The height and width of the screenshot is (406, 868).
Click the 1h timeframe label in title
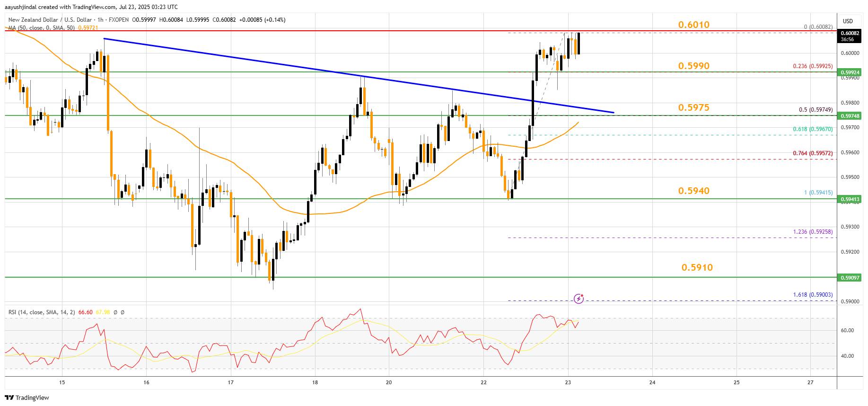point(100,20)
